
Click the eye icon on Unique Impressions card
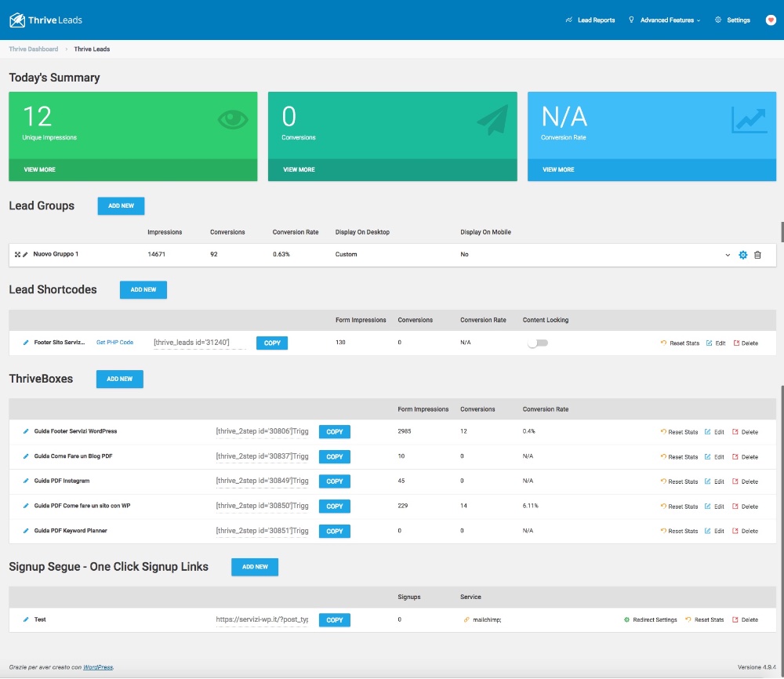coord(233,119)
